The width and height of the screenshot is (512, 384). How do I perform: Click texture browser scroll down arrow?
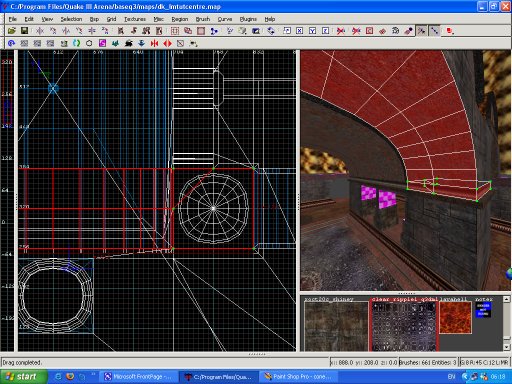click(x=506, y=347)
